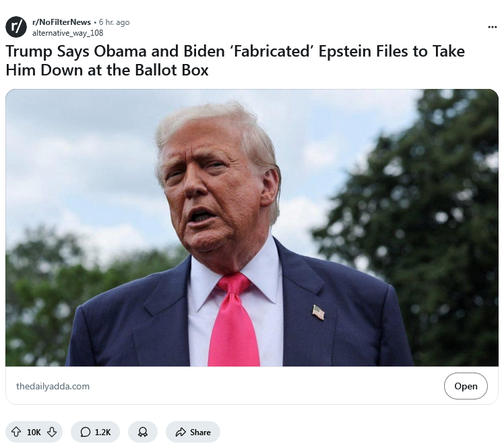
Task: Click the flag lapel pin in photo
Action: click(319, 313)
